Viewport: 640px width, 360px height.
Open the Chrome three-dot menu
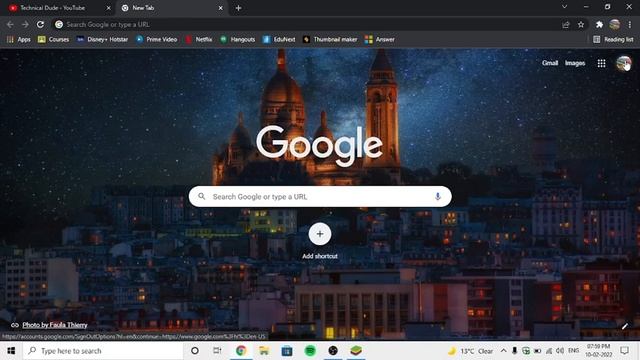pyautogui.click(x=630, y=25)
